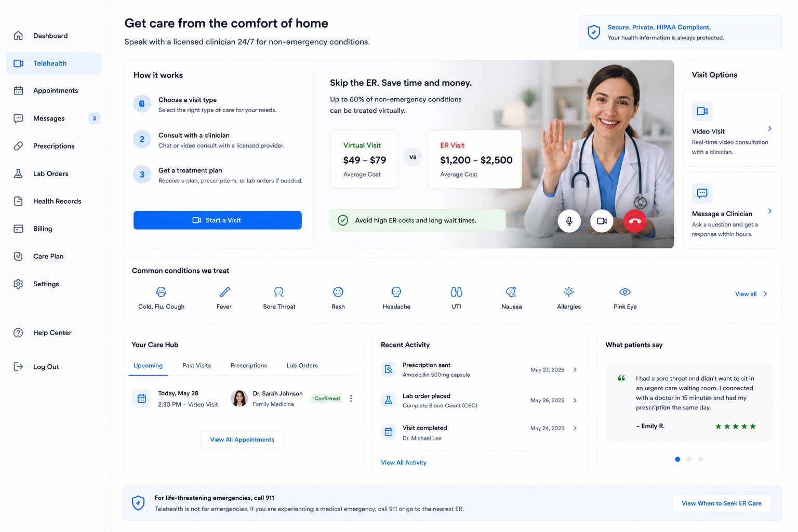This screenshot has width=798, height=532.
Task: Click the Start a Visit button
Action: click(x=218, y=220)
